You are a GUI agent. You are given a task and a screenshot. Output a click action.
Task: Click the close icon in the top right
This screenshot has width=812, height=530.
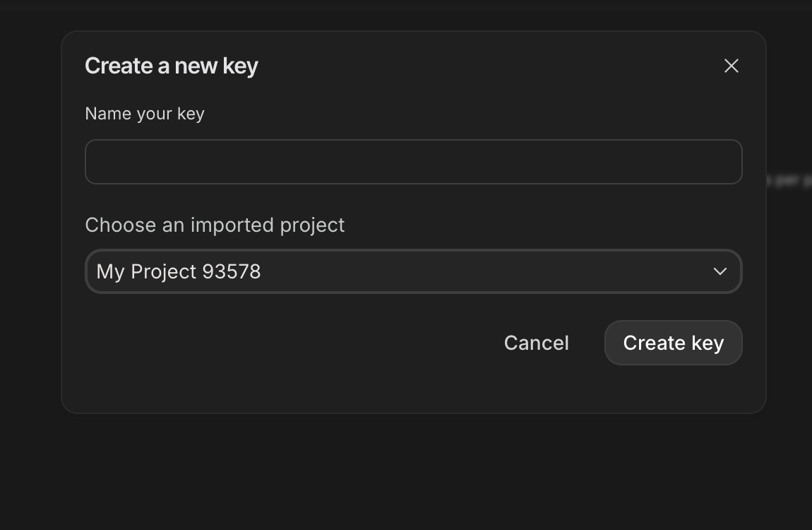[731, 66]
